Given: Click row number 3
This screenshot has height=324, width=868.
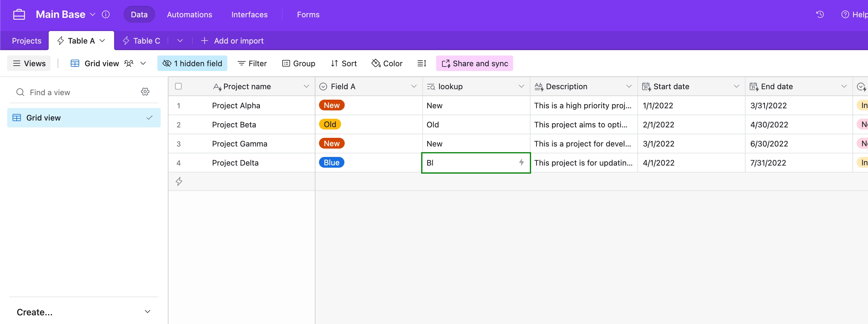Looking at the screenshot, I should click(179, 144).
